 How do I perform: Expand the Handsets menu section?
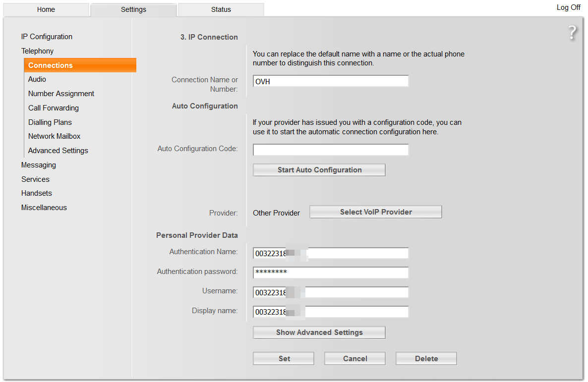37,193
